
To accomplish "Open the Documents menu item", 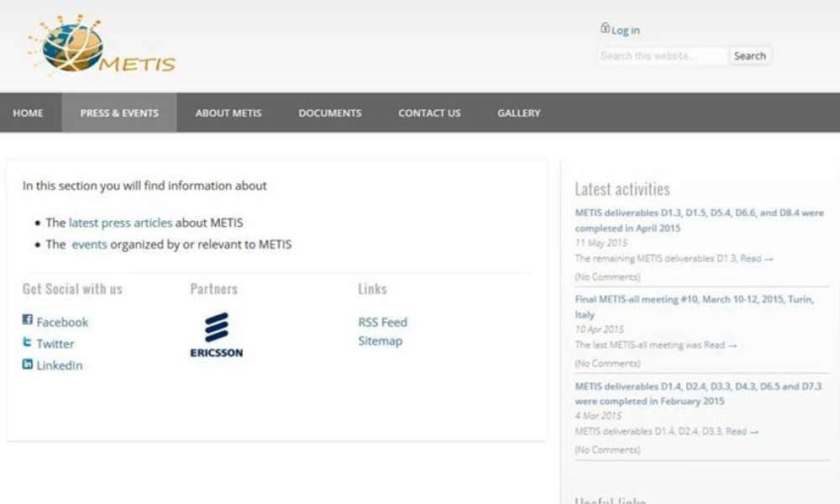I will tap(330, 113).
